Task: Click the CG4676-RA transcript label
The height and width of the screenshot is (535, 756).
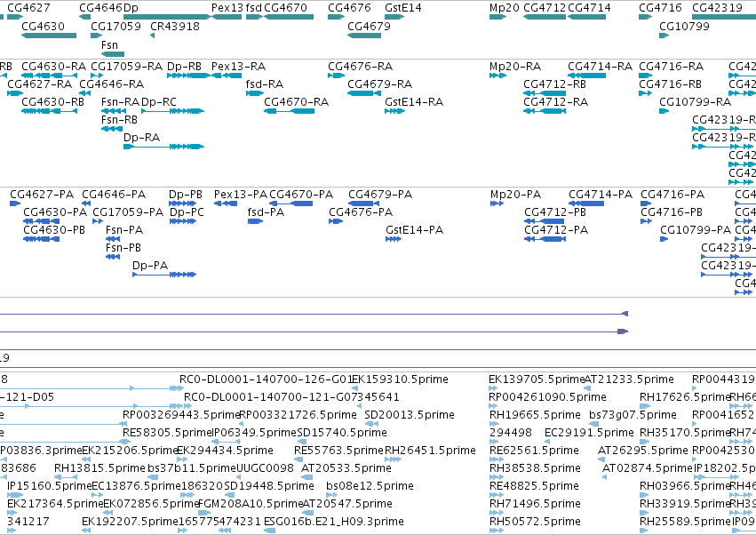Action: [x=360, y=66]
